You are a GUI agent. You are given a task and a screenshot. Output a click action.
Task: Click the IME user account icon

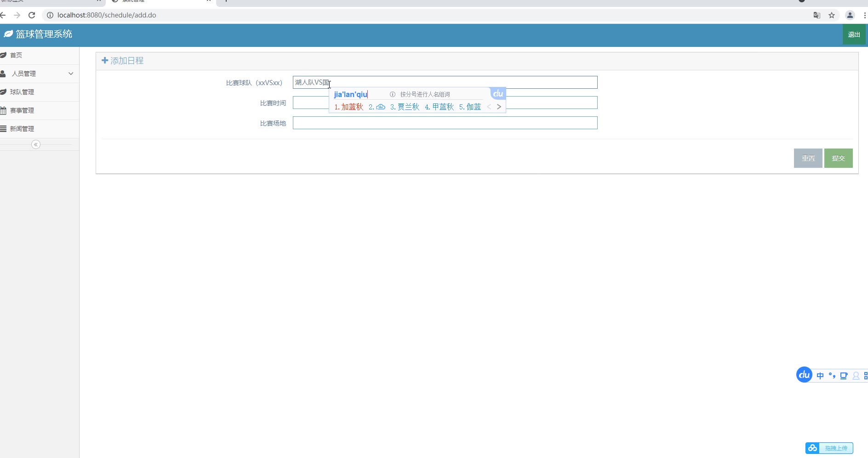[856, 376]
